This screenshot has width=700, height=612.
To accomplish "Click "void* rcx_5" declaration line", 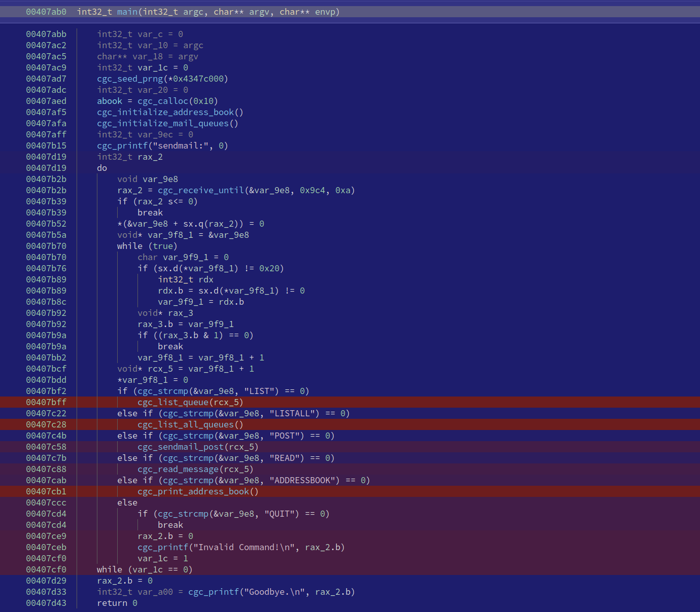I will [186, 369].
